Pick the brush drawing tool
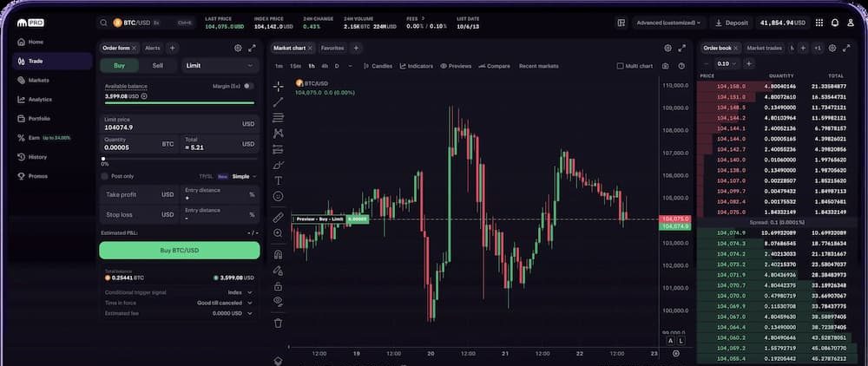The image size is (868, 366). point(278,165)
